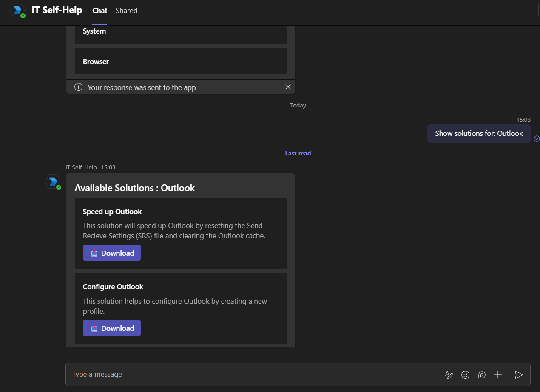This screenshot has height=392, width=540.
Task: Click the Speed up Outlook description text
Action: pyautogui.click(x=174, y=231)
